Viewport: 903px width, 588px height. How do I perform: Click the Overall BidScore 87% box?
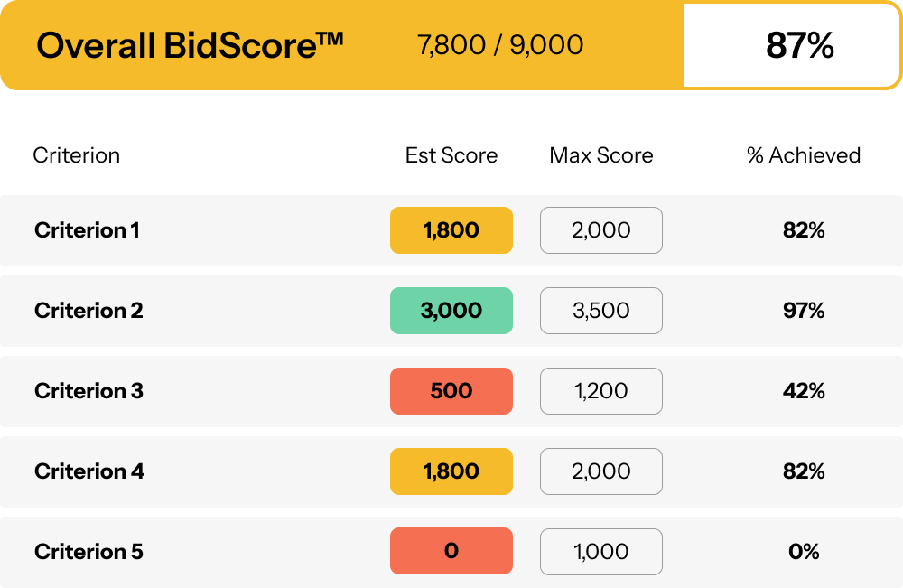tap(791, 45)
